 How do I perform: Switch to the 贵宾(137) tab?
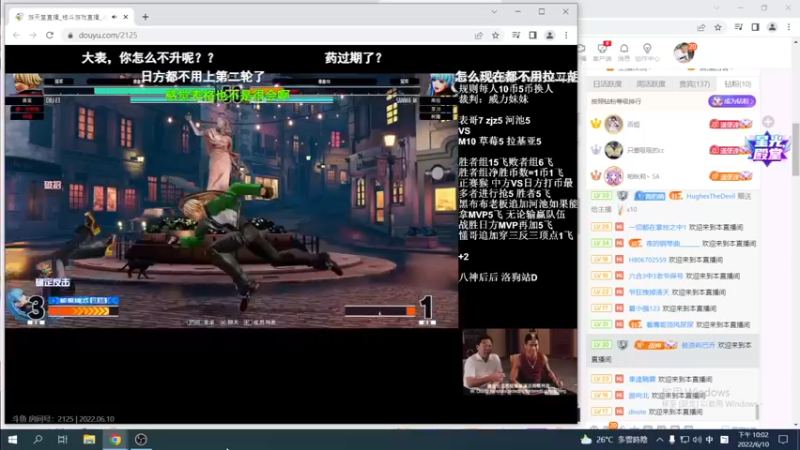click(x=694, y=84)
